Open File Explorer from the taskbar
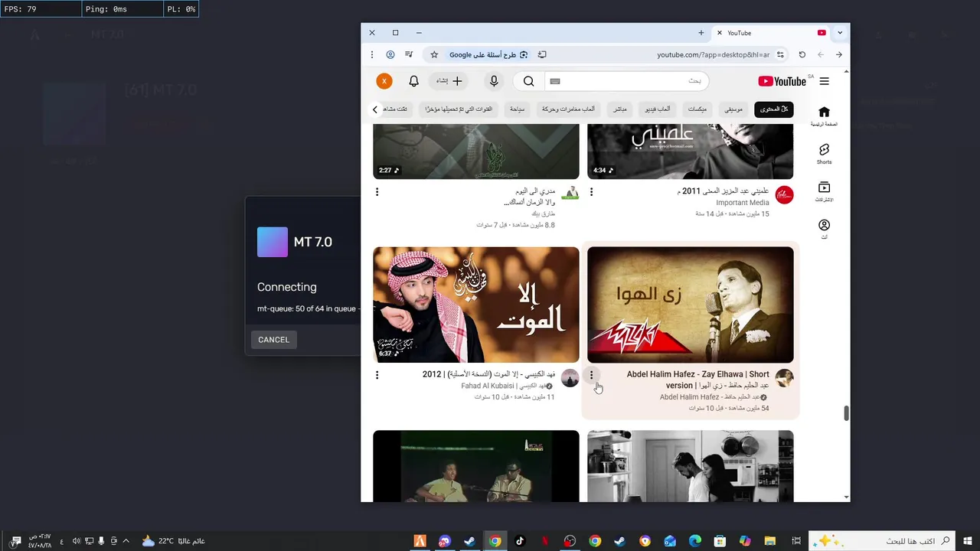The height and width of the screenshot is (551, 980). 770,541
